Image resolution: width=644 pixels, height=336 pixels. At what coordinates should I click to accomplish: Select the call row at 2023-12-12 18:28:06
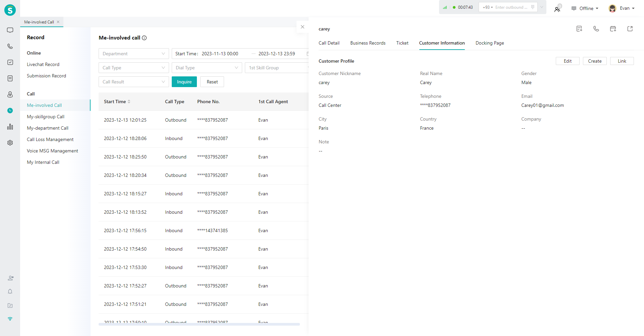pos(204,138)
